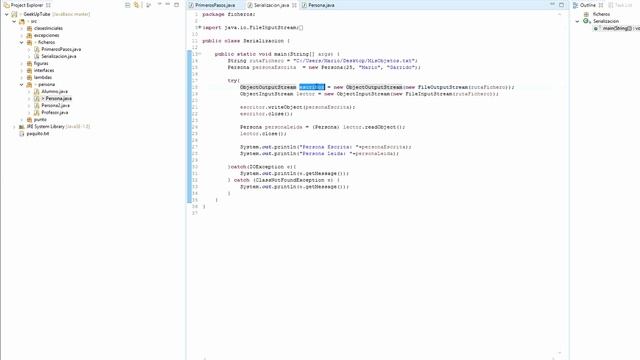Click interfaces package icon

coord(29,71)
